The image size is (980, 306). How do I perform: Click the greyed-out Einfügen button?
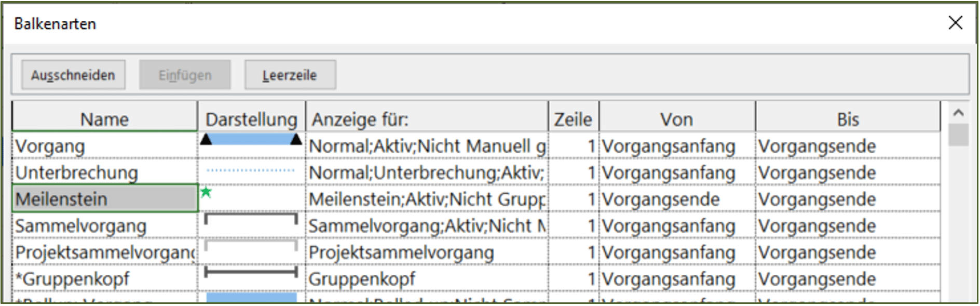185,75
